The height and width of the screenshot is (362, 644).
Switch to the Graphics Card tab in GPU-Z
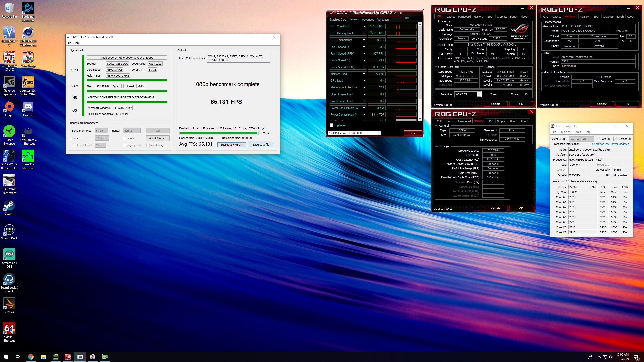click(x=338, y=19)
